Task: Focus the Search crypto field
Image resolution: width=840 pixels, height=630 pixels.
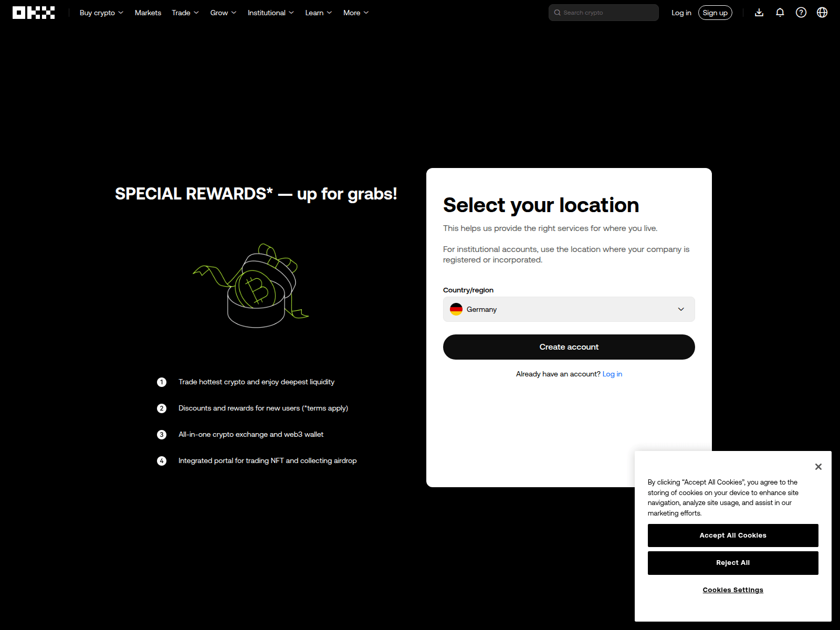Action: pyautogui.click(x=604, y=13)
